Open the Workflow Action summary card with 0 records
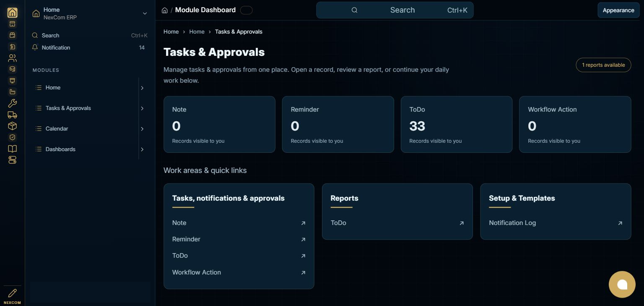Image resolution: width=644 pixels, height=306 pixels. coord(575,124)
